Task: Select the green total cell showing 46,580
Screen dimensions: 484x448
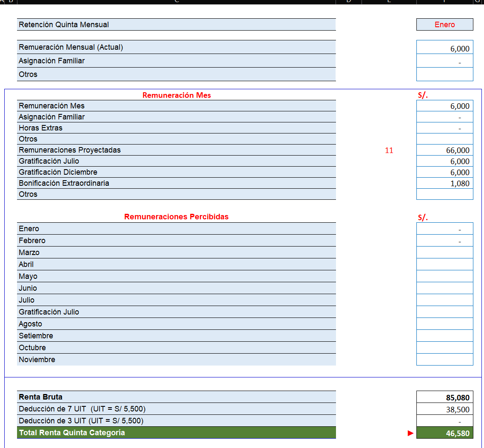Action: coord(444,433)
